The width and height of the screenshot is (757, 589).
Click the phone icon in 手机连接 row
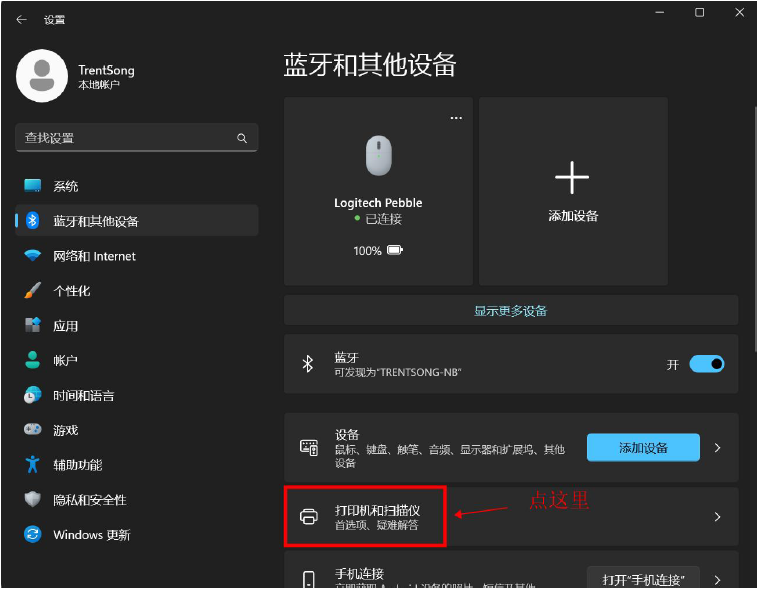point(308,579)
